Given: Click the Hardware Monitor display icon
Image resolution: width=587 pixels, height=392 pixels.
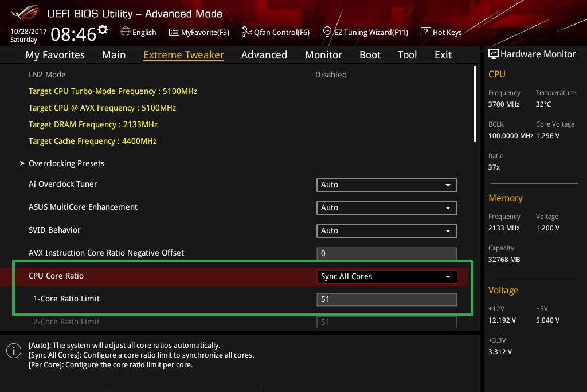Looking at the screenshot, I should click(x=494, y=54).
